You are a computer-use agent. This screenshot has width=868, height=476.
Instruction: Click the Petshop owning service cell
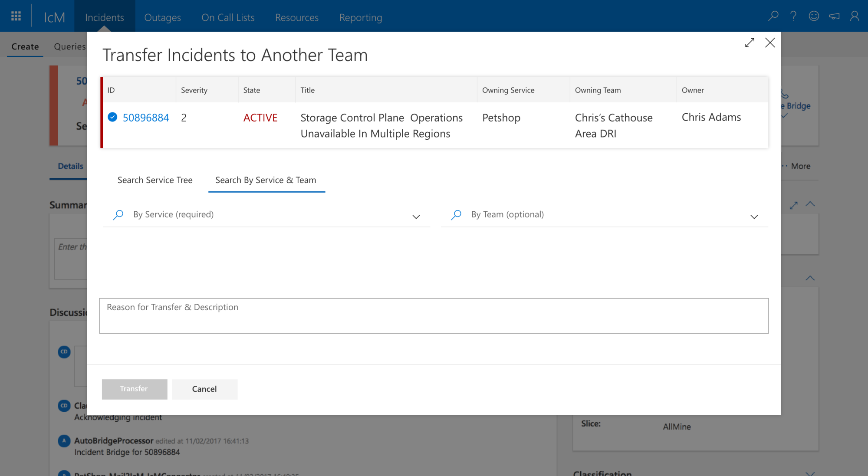tap(501, 118)
